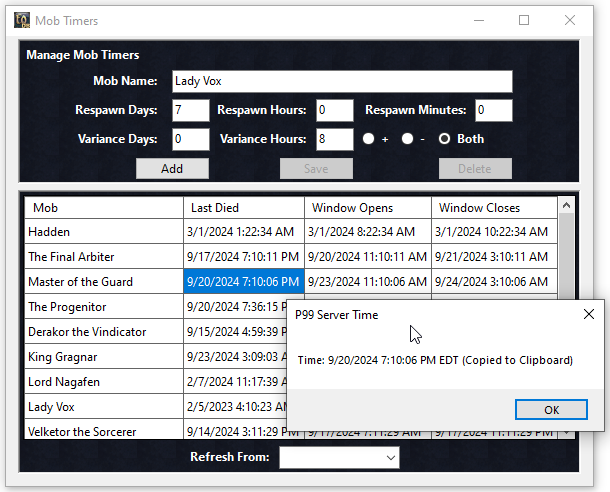This screenshot has width=610, height=492.
Task: Select the plus variance radio button
Action: point(369,139)
